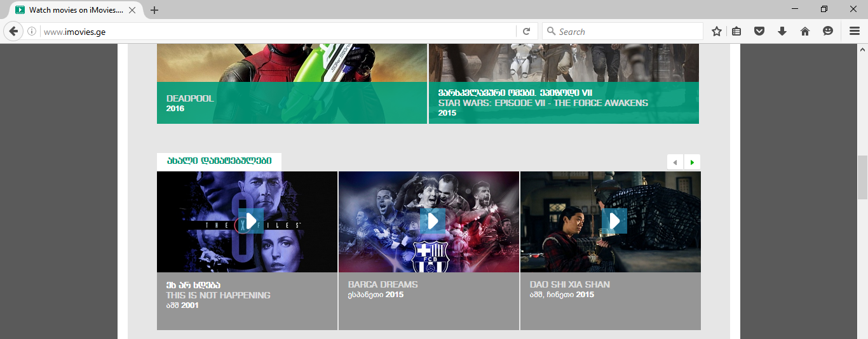This screenshot has width=868, height=339.
Task: Click the smiley chat icon in toolbar
Action: pyautogui.click(x=828, y=31)
